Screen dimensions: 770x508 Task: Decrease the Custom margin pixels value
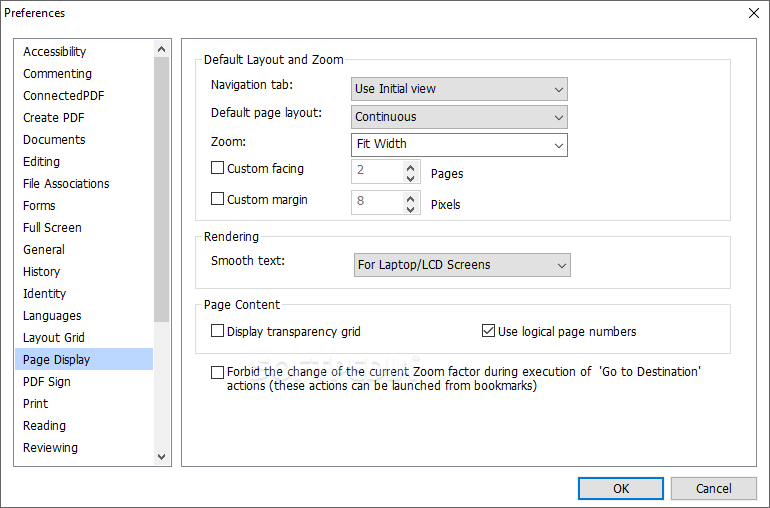pos(411,209)
